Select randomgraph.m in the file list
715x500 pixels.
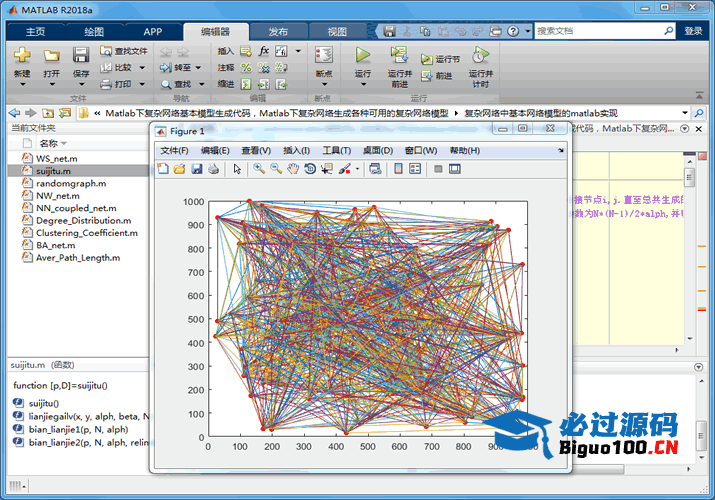coord(71,183)
